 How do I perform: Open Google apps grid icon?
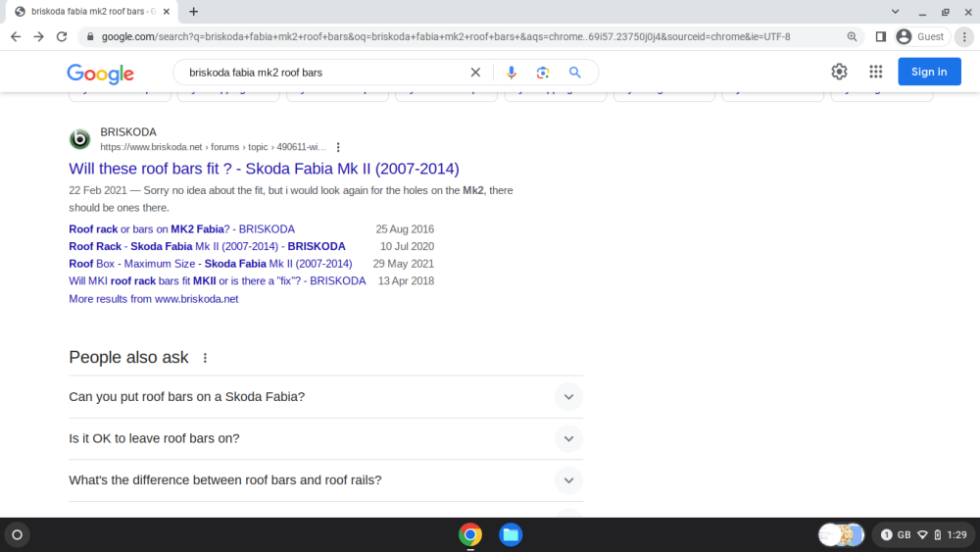pos(875,72)
